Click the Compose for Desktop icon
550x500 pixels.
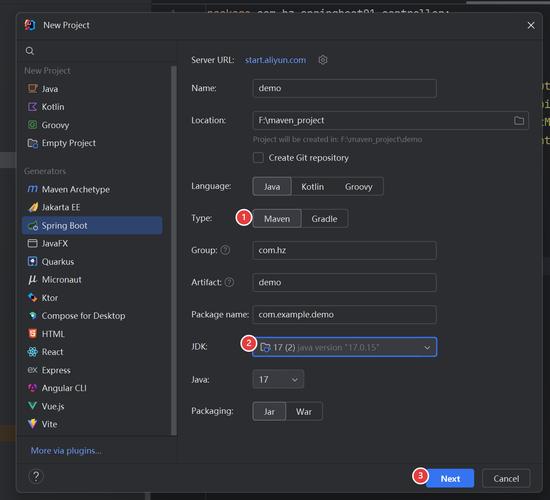tap(33, 315)
